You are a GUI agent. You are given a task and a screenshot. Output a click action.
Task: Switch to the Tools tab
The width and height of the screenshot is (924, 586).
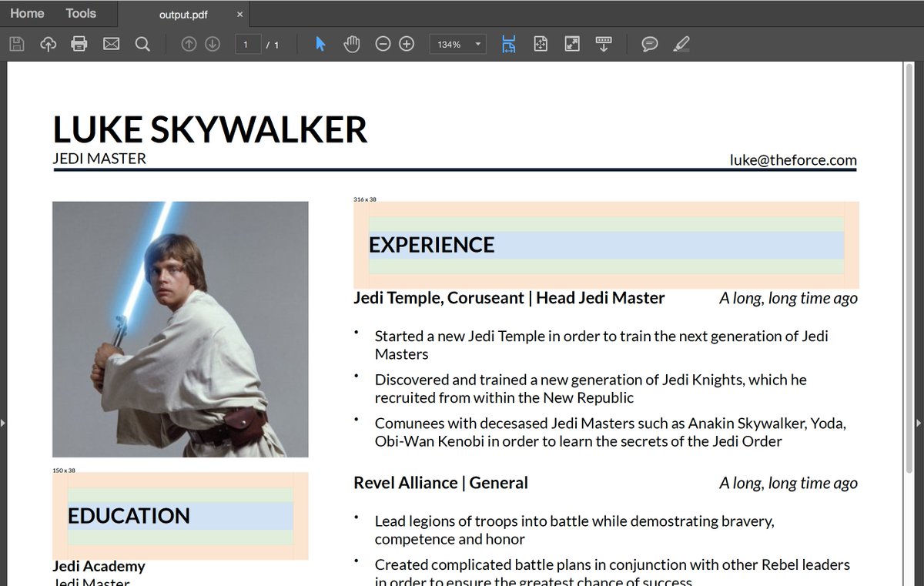coord(81,13)
